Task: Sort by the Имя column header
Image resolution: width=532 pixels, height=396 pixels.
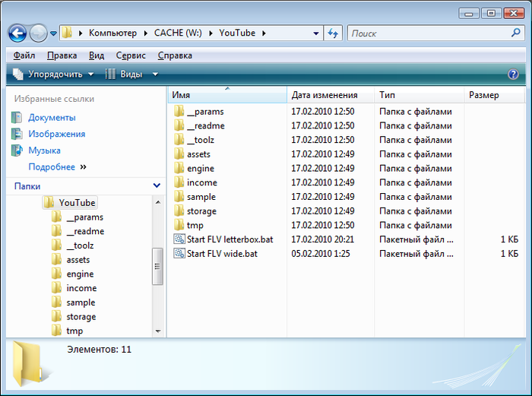Action: 227,95
